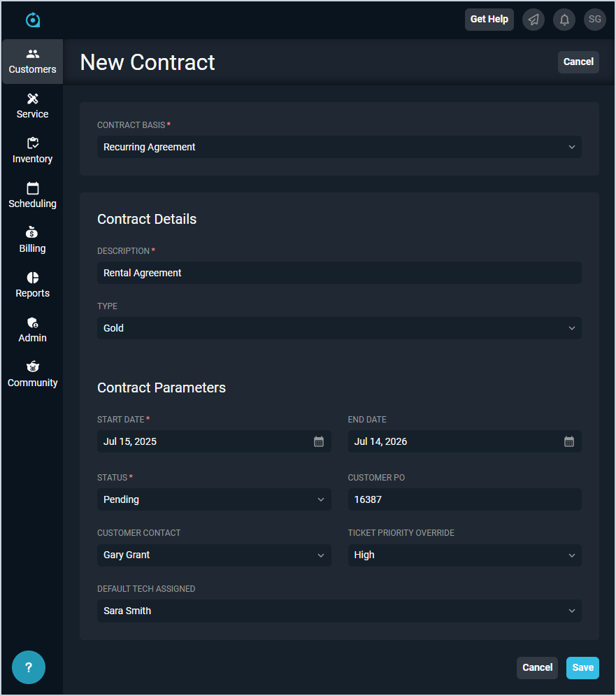Navigate to Scheduling
616x696 pixels.
tap(33, 196)
